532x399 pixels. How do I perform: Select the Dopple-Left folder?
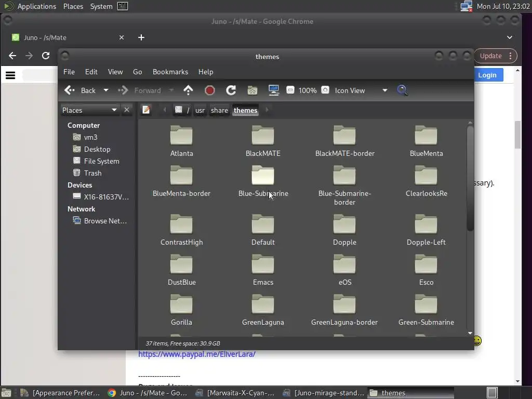tap(426, 230)
